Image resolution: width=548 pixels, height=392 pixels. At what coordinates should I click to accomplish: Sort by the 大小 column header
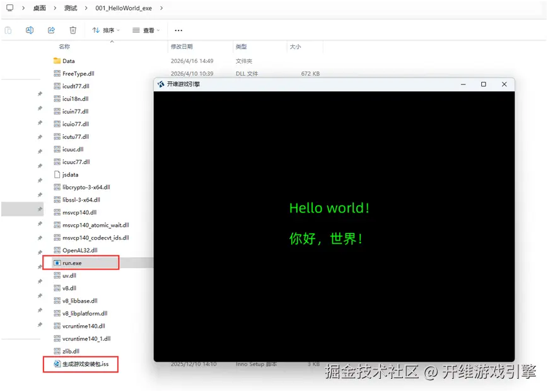click(295, 47)
